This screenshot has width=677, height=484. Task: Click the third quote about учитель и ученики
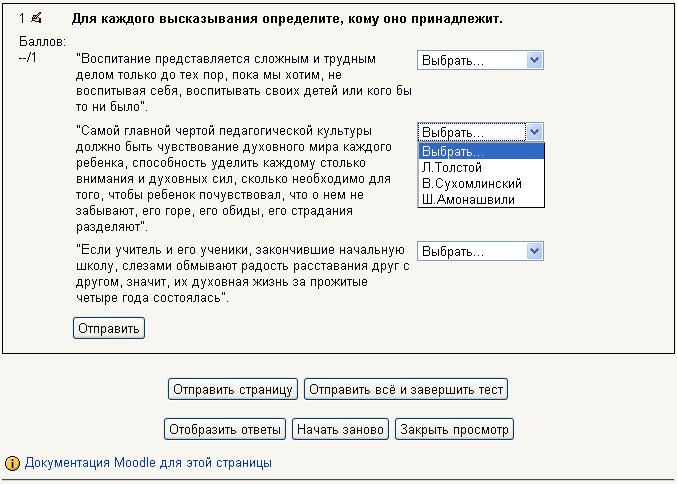[240, 273]
